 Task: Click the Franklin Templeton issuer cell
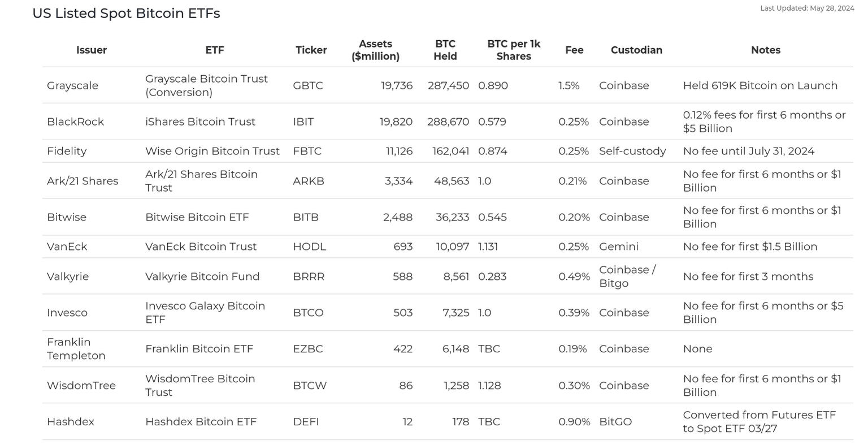click(76, 349)
